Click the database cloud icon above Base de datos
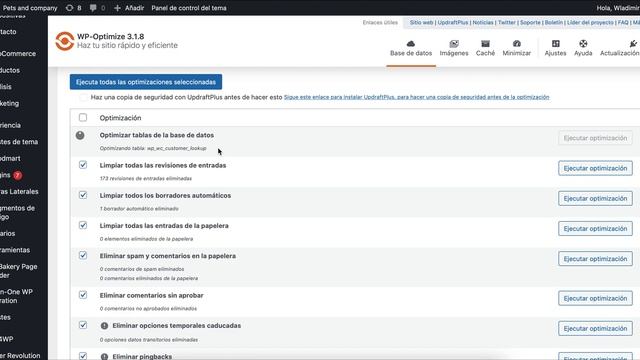This screenshot has height=360, width=640. (x=411, y=44)
